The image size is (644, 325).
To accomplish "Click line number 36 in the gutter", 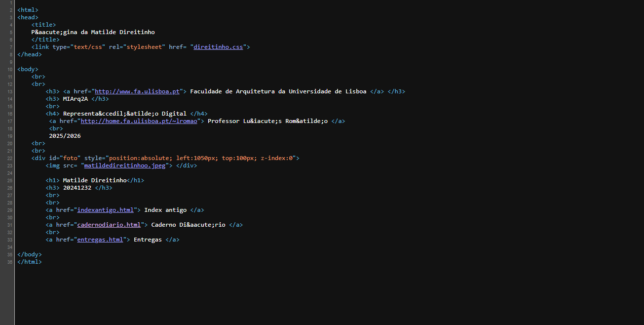I will coord(10,262).
